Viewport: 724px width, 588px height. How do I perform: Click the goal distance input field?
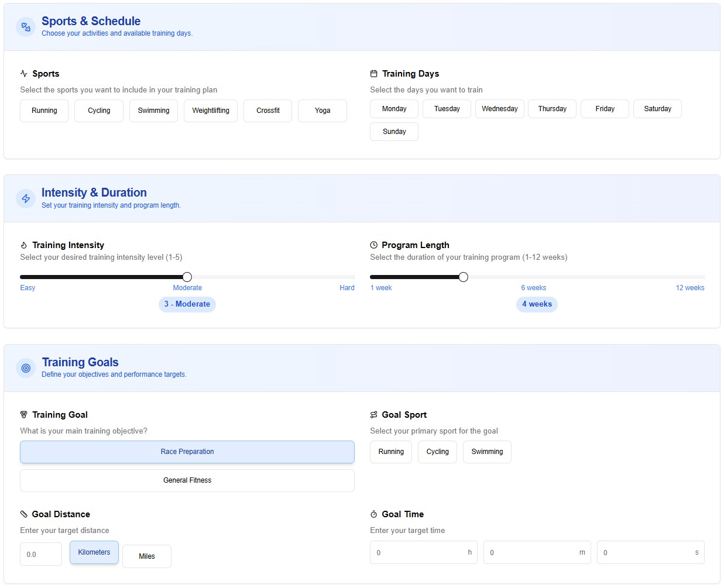pos(41,555)
